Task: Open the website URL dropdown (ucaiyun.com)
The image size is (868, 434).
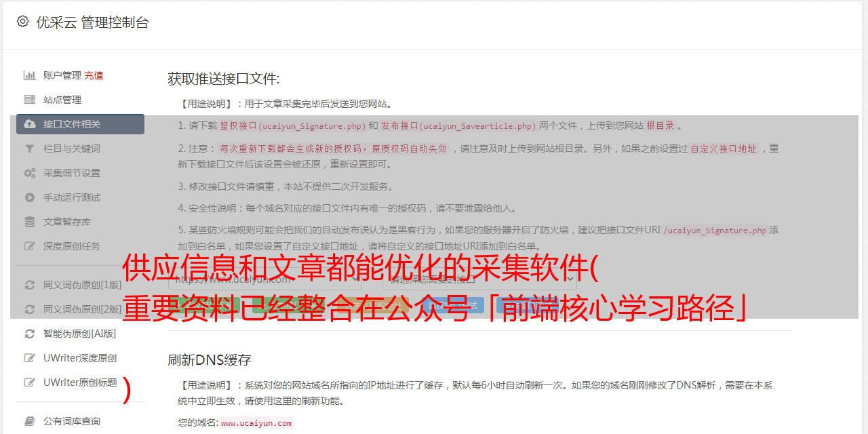Action: coord(267,278)
